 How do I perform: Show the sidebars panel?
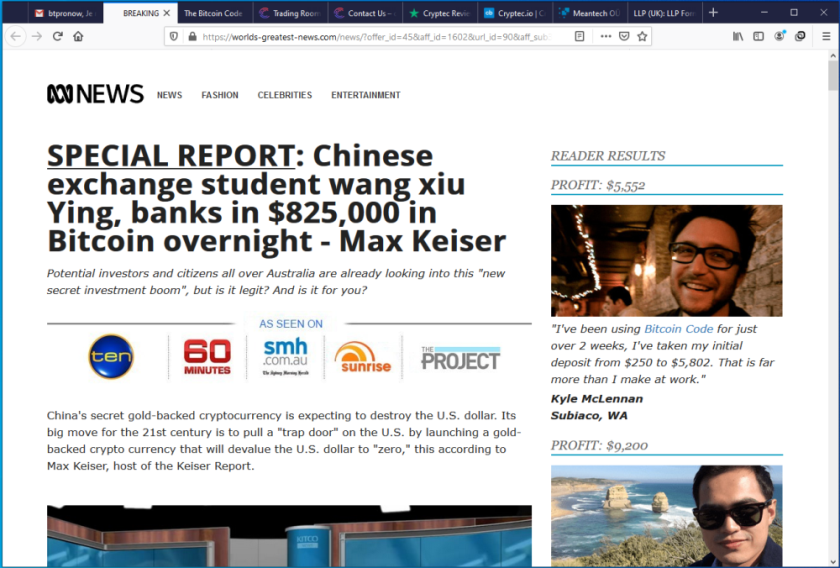tap(759, 36)
